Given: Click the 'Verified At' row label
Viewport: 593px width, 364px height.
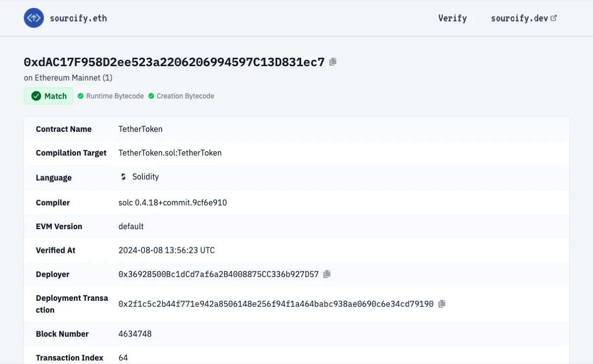Looking at the screenshot, I should (56, 250).
